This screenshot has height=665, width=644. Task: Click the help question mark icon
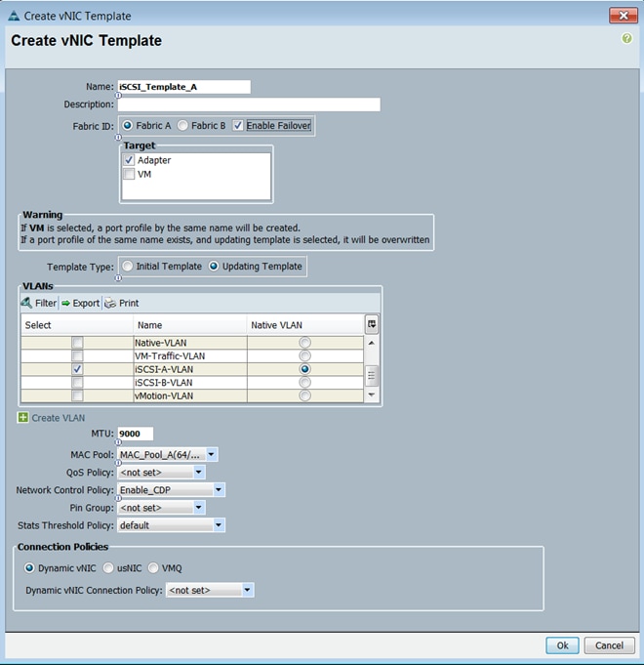click(626, 39)
